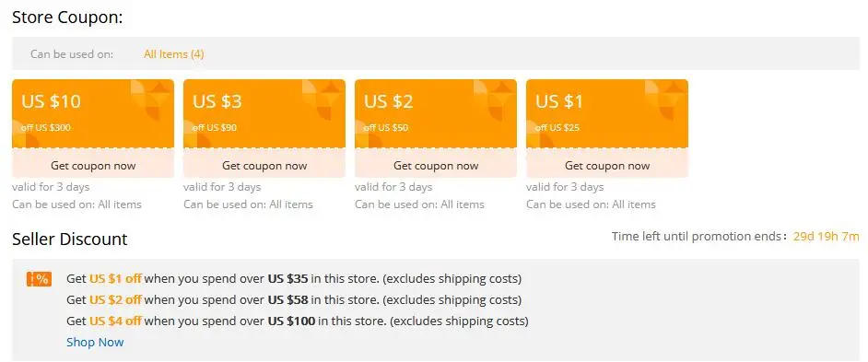Screen dimensions: 868x362
Task: Click the decorative icon on the $10 coupon
Action: point(150,99)
